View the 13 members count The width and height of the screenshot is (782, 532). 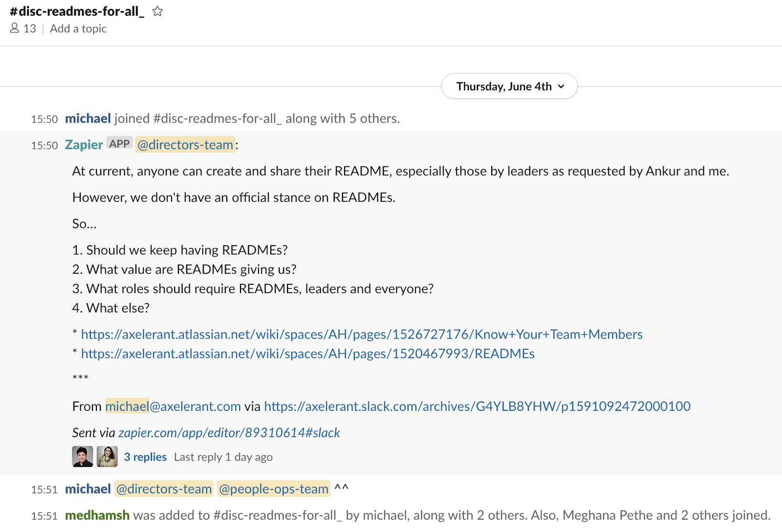click(x=30, y=28)
